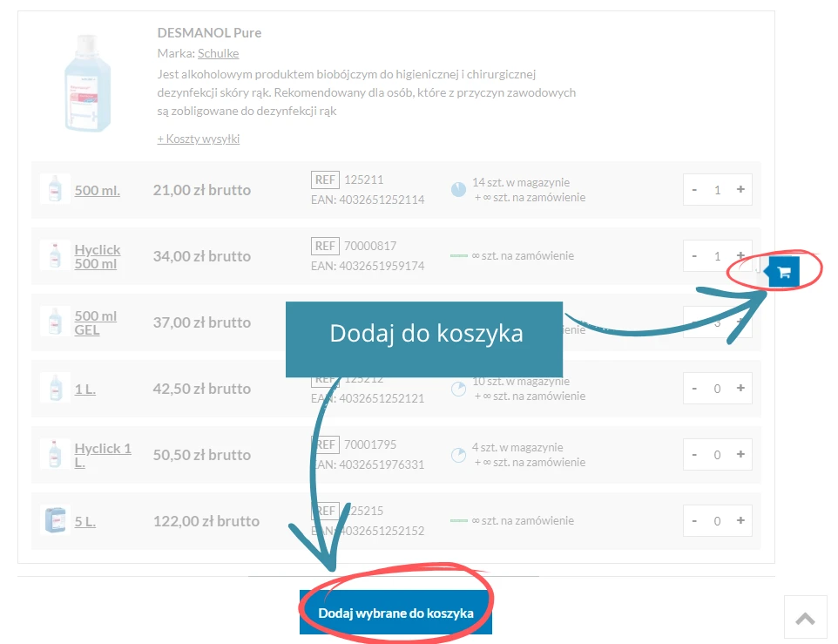
Task: Click the price 21,00 zł brutto
Action: pos(201,190)
